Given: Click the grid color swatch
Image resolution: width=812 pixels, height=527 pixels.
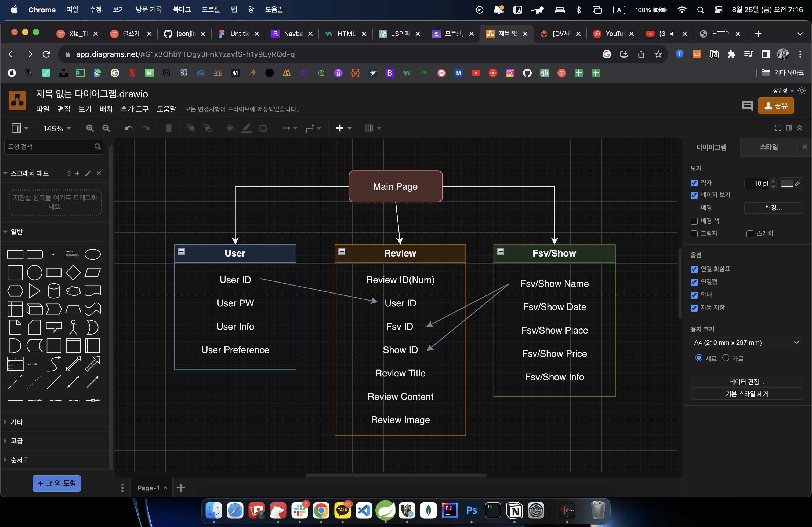Looking at the screenshot, I should coord(786,183).
